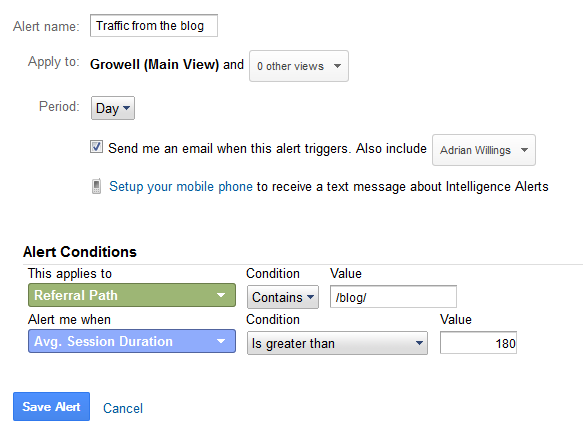Click the arrow on Avg. Session Duration selector
Screen dimensions: 583x431
coord(221,341)
